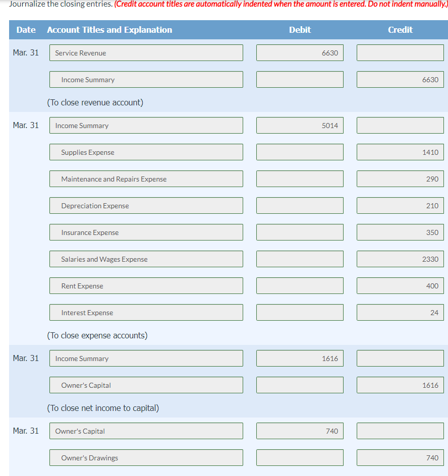448x476 pixels.
Task: Select the Salaries and Wages Expense field
Action: click(x=146, y=259)
